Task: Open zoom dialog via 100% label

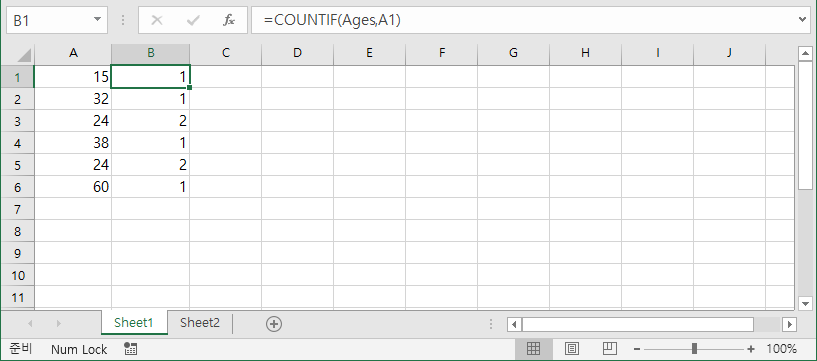Action: (782, 349)
